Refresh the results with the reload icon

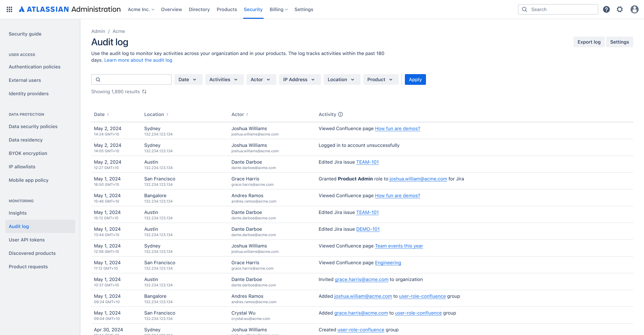click(x=144, y=91)
